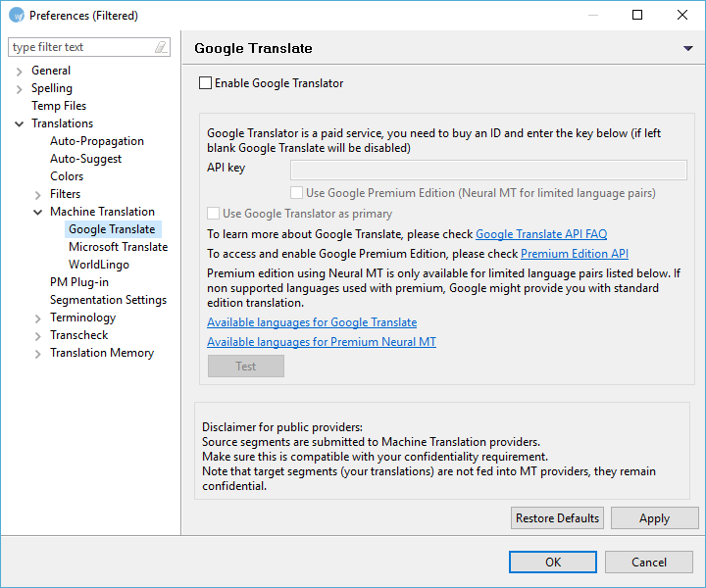
Task: Select Temp Files in the tree
Action: (59, 106)
